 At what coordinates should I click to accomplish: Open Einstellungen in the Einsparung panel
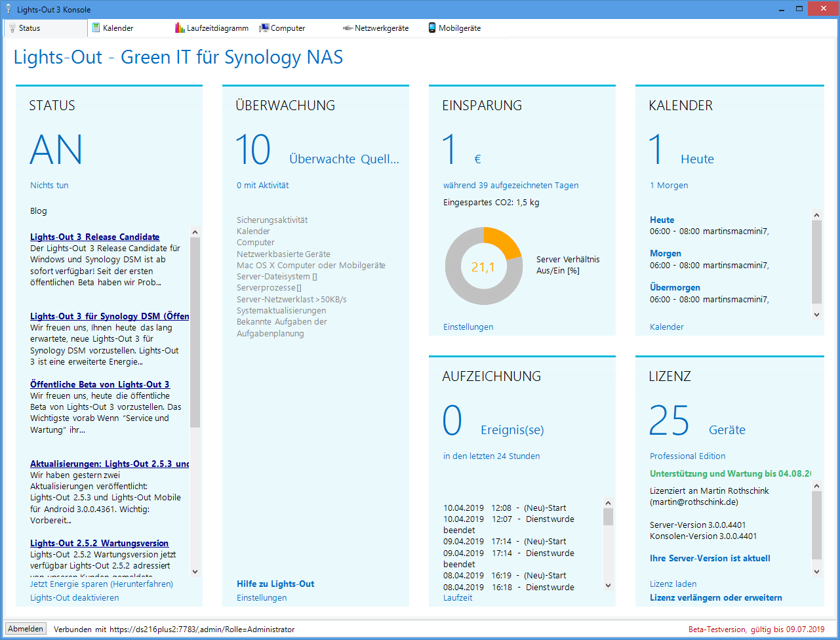[x=468, y=327]
